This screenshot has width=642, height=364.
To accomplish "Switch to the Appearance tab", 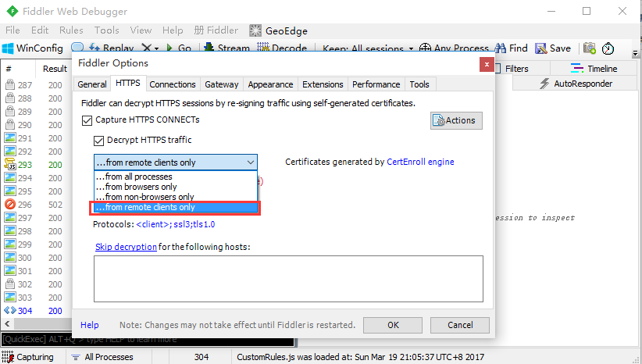I will coord(270,84).
